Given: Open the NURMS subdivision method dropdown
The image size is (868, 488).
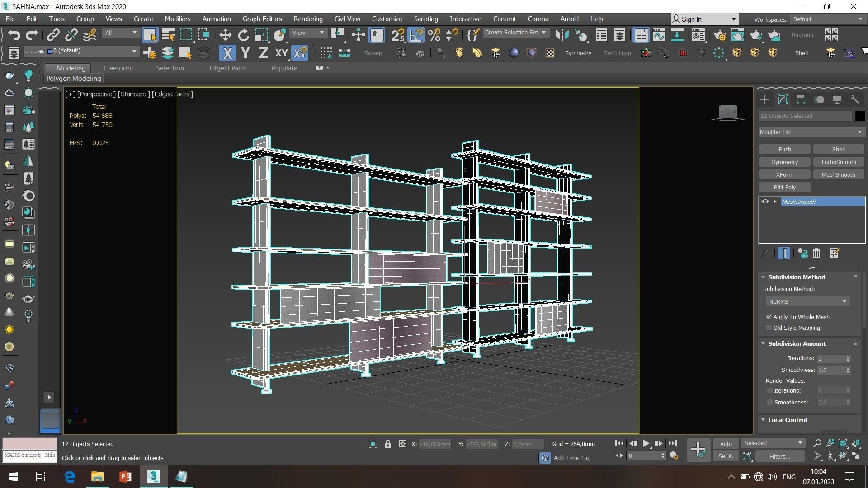Looking at the screenshot, I should (x=844, y=301).
